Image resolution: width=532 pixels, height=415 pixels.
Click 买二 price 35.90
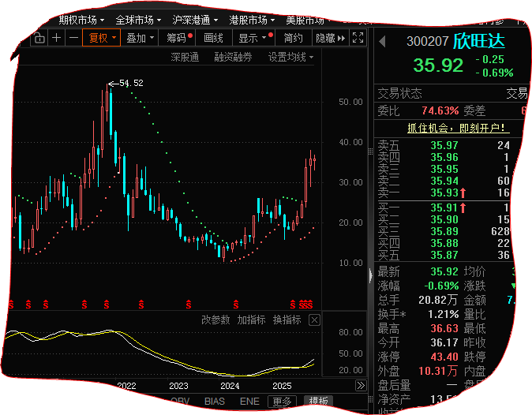point(444,219)
